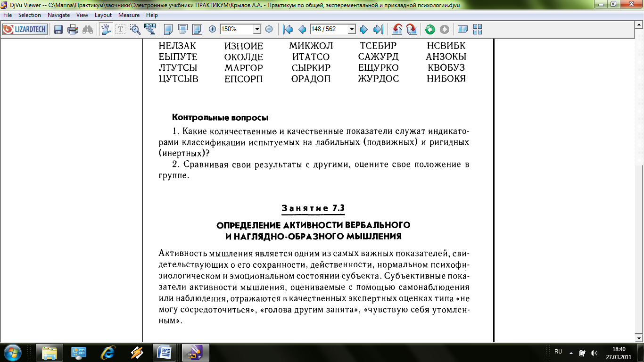
Task: Open the Navigate menu
Action: [x=59, y=15]
